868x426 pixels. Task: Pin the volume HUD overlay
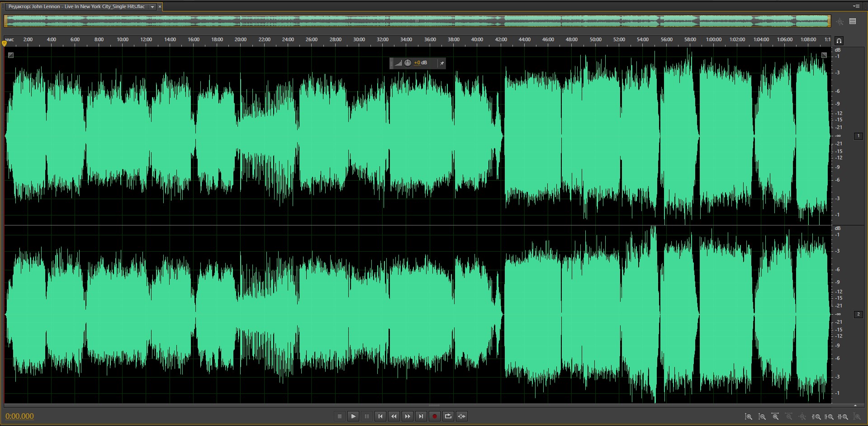point(442,63)
